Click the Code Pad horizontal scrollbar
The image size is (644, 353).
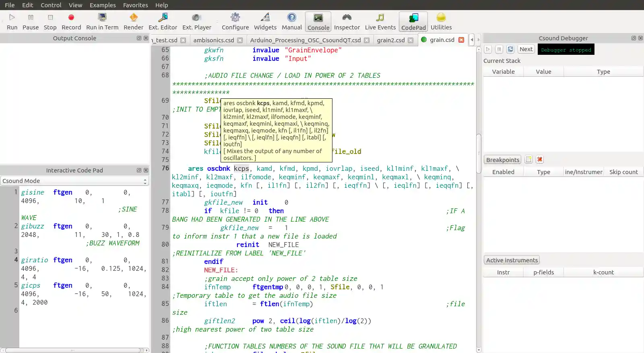point(74,350)
